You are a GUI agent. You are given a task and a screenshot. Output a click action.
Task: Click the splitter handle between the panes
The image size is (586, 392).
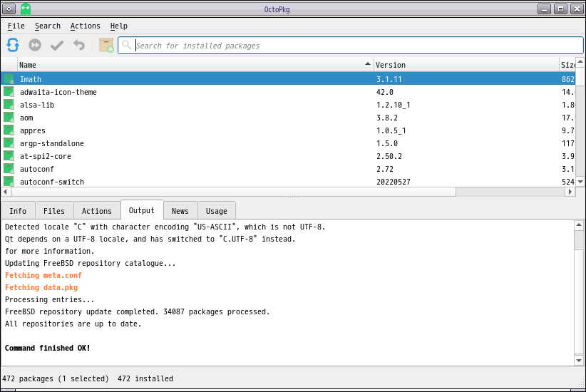tap(294, 197)
